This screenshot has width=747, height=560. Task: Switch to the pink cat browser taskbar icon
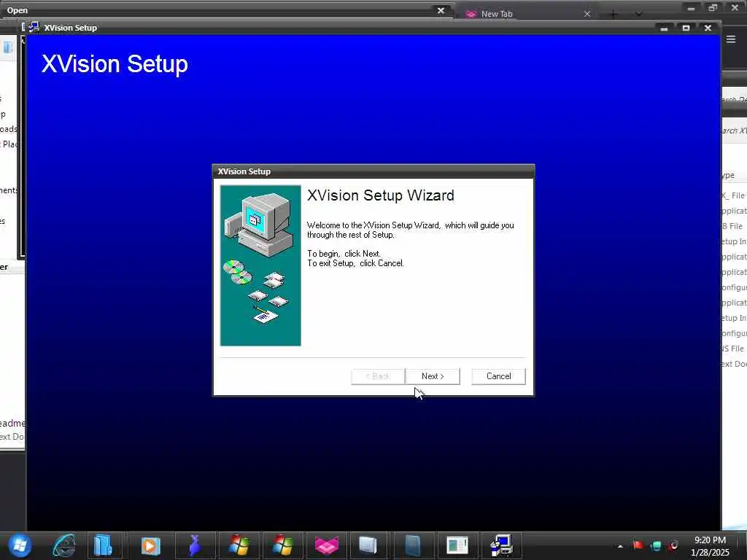click(326, 545)
